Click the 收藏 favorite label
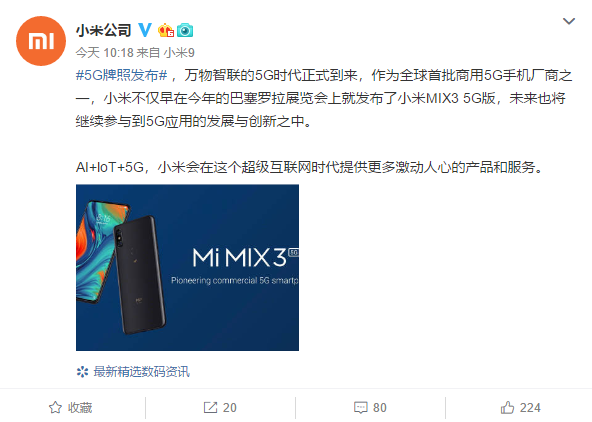The height and width of the screenshot is (422, 592). pos(80,408)
